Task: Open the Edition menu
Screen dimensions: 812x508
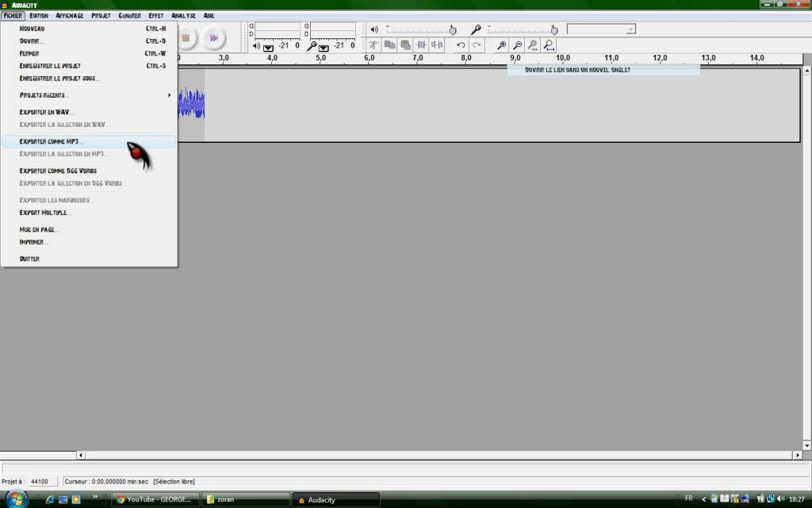Action: [39, 16]
